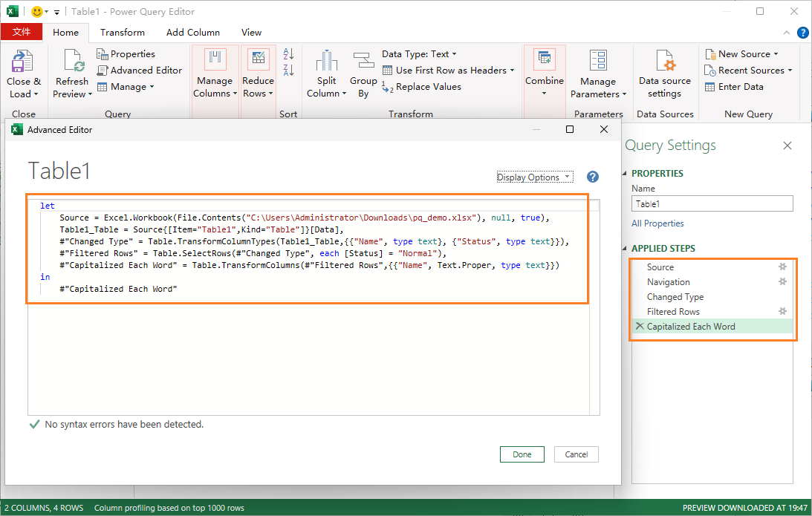Open settings gear for the Filtered Rows step

click(782, 311)
